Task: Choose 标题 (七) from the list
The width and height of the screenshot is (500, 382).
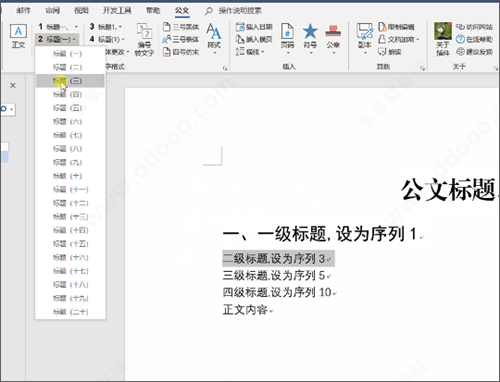Action: (x=70, y=135)
